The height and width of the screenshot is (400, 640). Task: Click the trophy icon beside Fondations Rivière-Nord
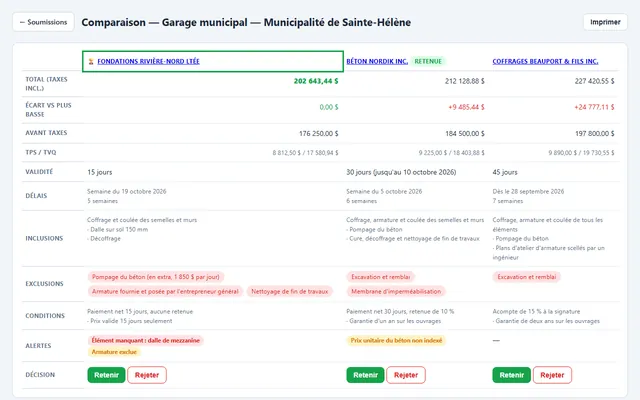[x=91, y=62]
